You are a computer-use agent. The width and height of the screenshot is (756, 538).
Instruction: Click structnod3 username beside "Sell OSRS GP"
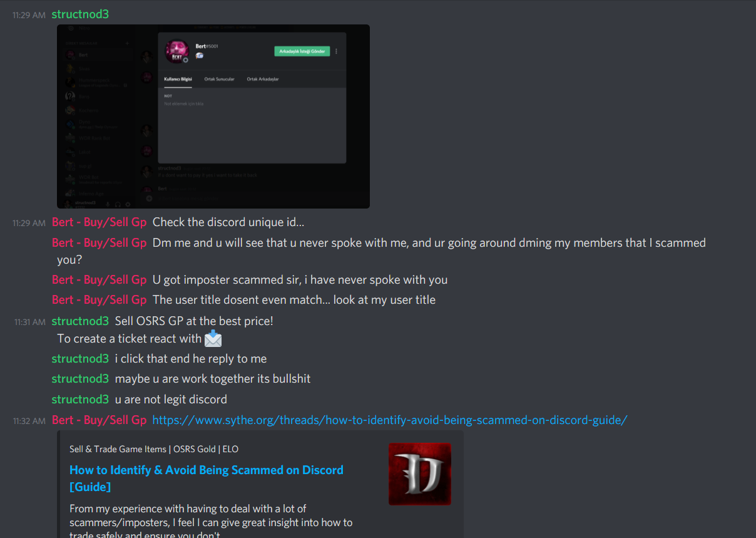80,321
